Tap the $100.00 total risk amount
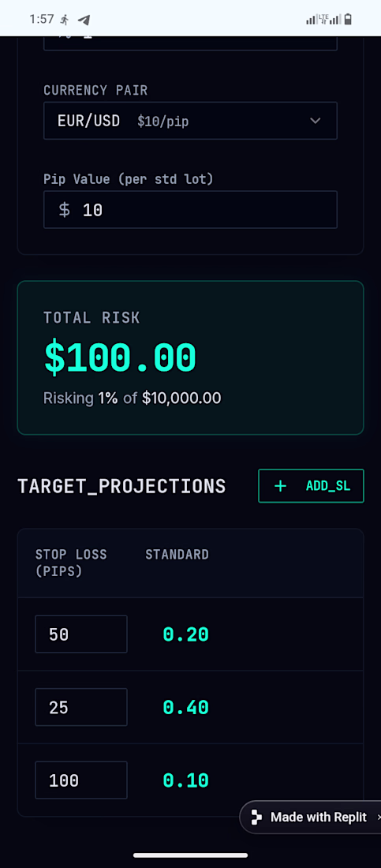Screen dimensions: 381x868 coord(120,357)
